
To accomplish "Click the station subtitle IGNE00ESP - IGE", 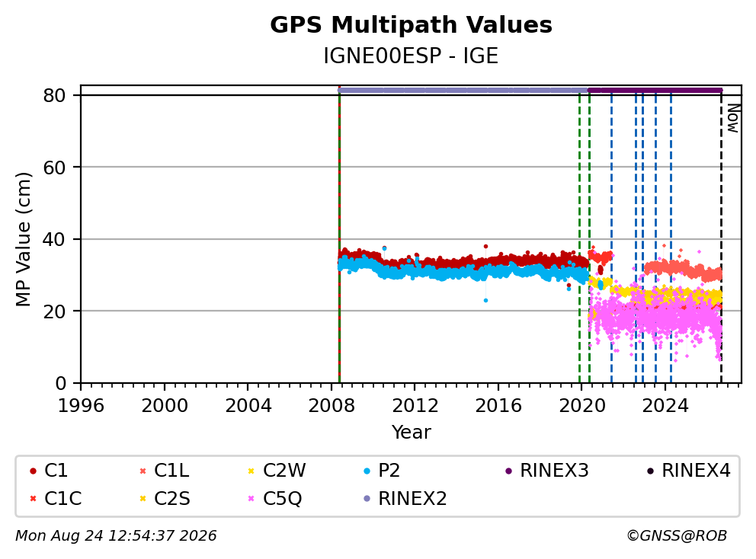I will click(x=411, y=56).
